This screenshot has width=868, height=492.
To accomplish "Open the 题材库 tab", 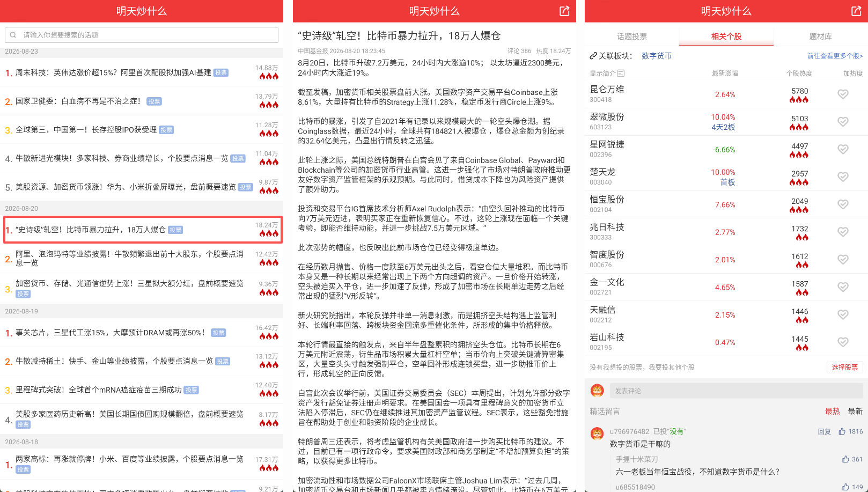I will tap(821, 36).
